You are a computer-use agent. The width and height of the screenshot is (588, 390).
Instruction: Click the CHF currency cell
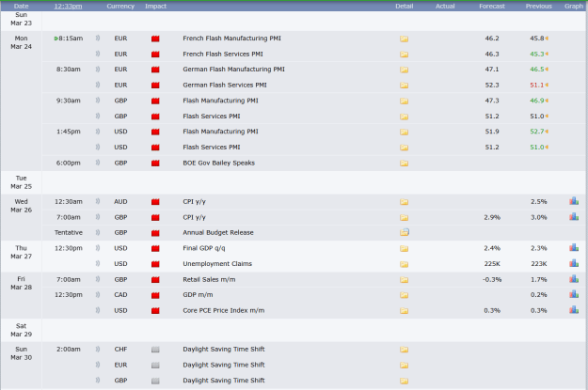120,350
